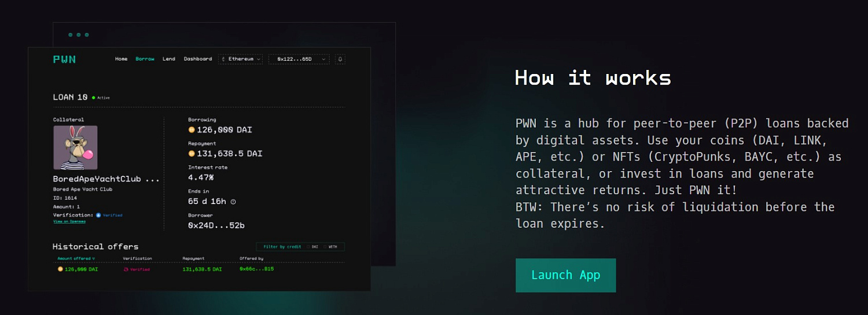Click the Bored Ape Yacht Club collection name
The height and width of the screenshot is (315, 868).
[83, 189]
